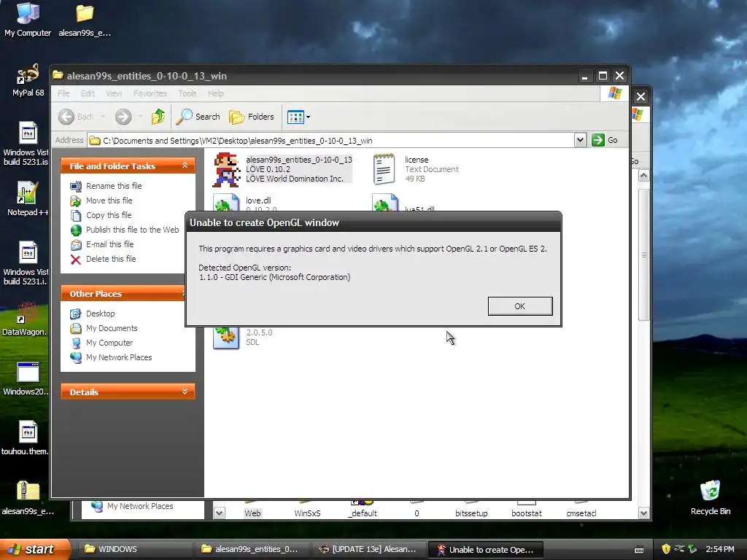Switch to [UPDATE 13e] Alesan... taskbar button
Screen dimensions: 747x560
coord(368,549)
